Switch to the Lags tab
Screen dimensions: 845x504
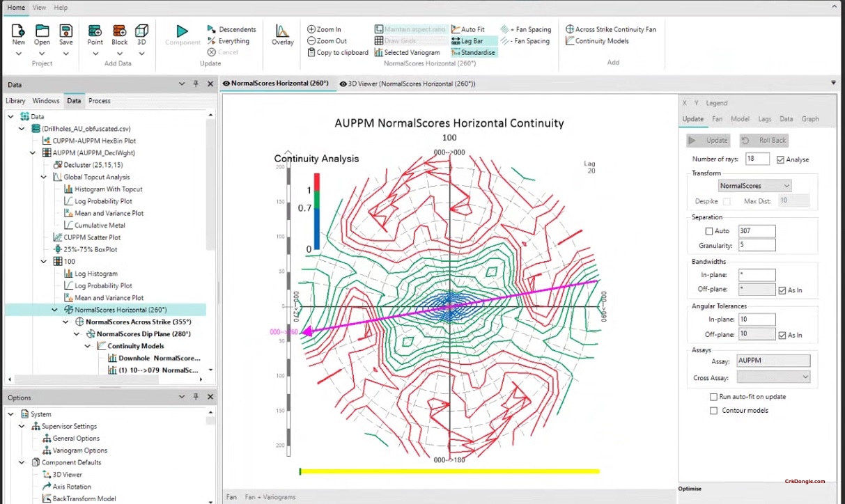[764, 119]
